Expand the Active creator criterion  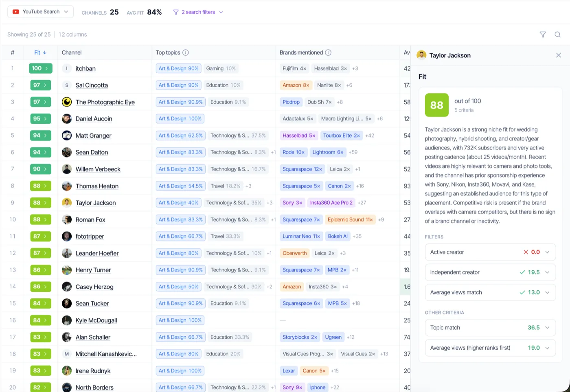490,252
